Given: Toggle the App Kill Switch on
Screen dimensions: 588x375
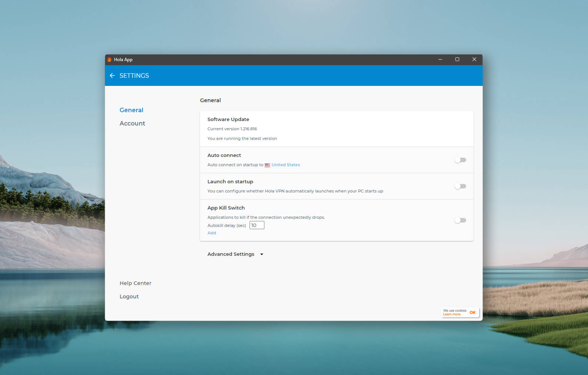Looking at the screenshot, I should coord(460,220).
